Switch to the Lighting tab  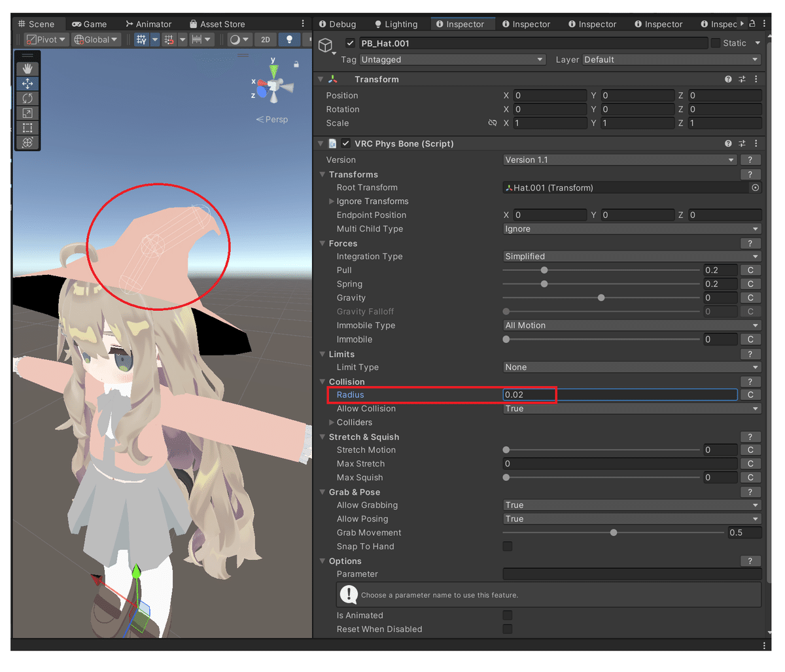[x=396, y=24]
